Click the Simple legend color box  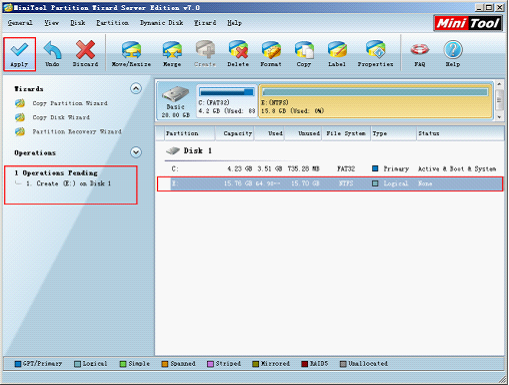tap(123, 364)
